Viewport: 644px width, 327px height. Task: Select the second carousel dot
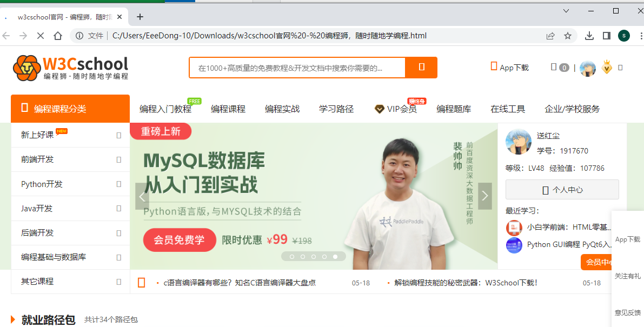[303, 257]
